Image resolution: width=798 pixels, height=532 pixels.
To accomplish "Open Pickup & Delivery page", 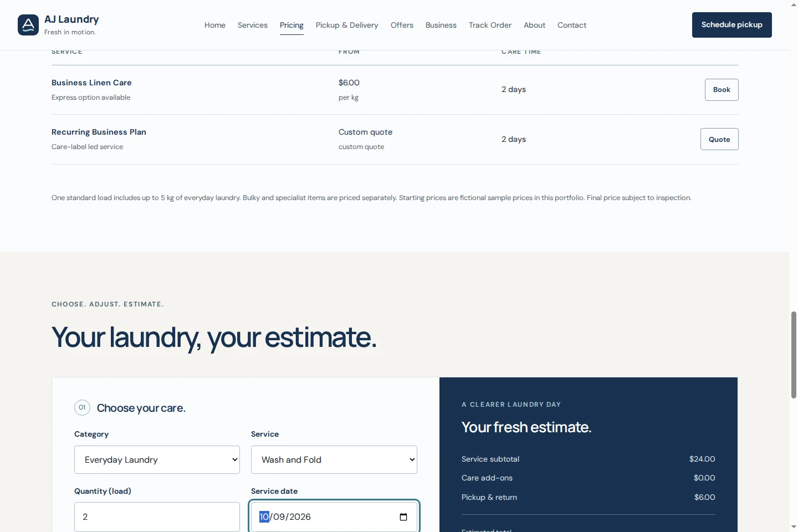I will 347,25.
